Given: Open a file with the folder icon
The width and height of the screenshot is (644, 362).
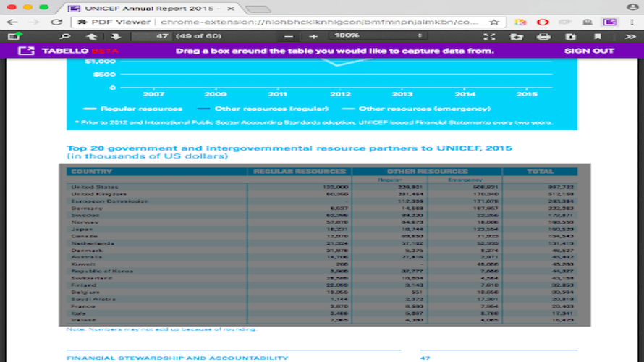Looking at the screenshot, I should tap(516, 37).
